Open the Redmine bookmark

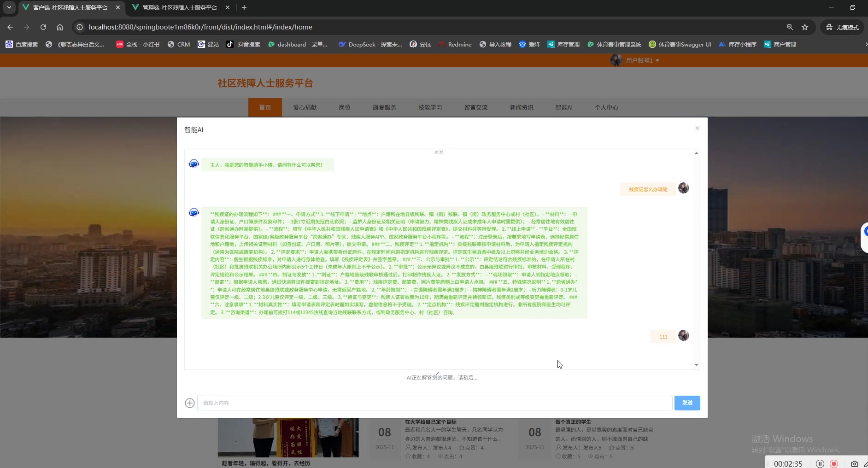tap(455, 44)
